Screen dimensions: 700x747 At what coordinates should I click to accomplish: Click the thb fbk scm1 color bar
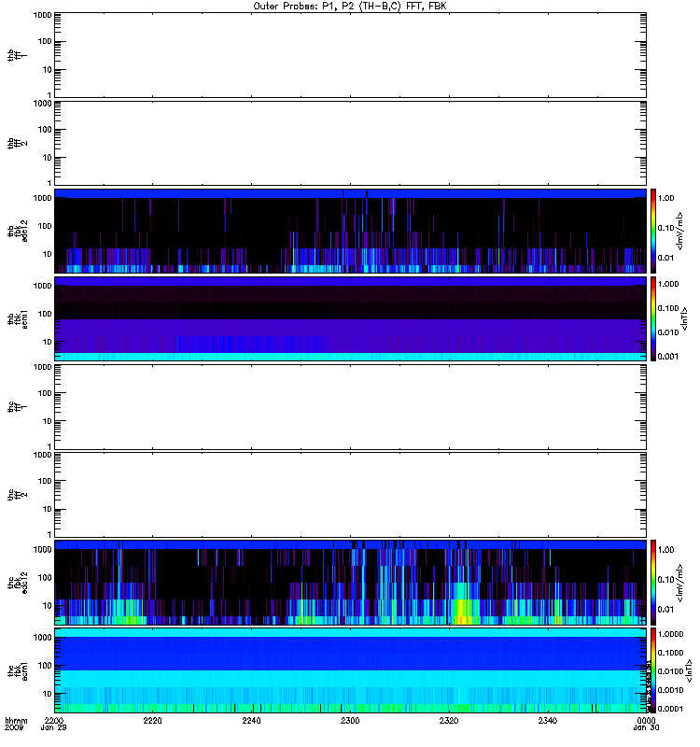653,318
